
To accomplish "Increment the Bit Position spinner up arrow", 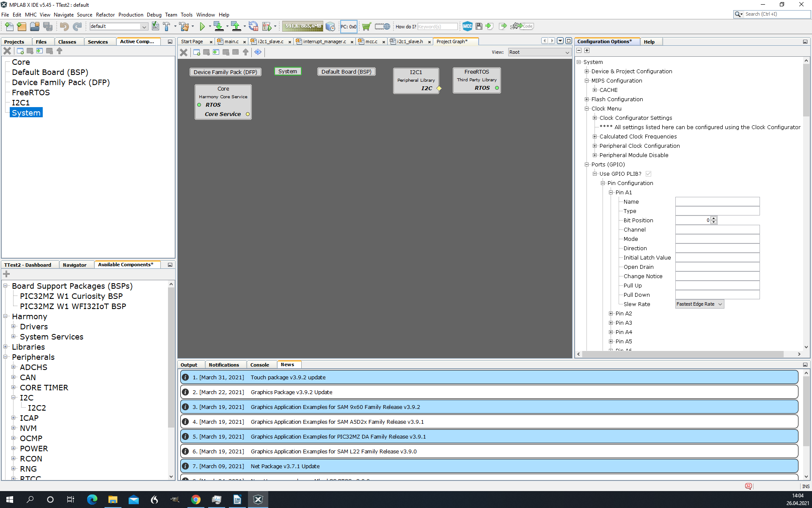I will (x=713, y=218).
